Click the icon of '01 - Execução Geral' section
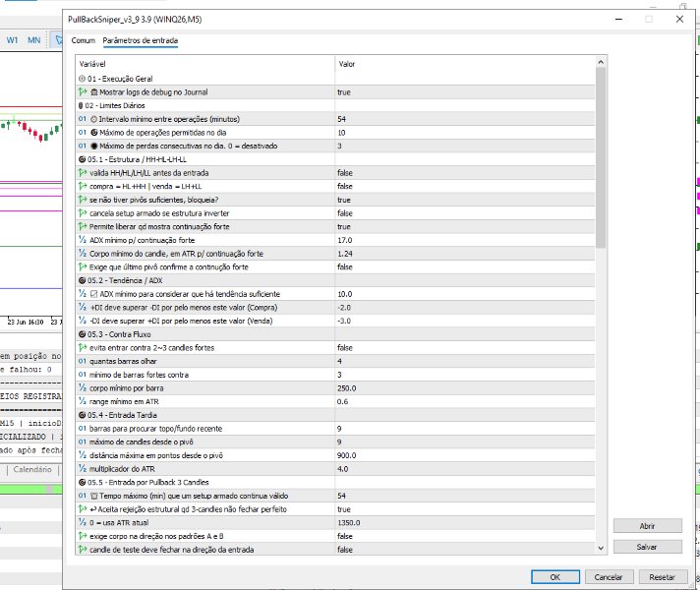This screenshot has width=700, height=590. [x=83, y=79]
